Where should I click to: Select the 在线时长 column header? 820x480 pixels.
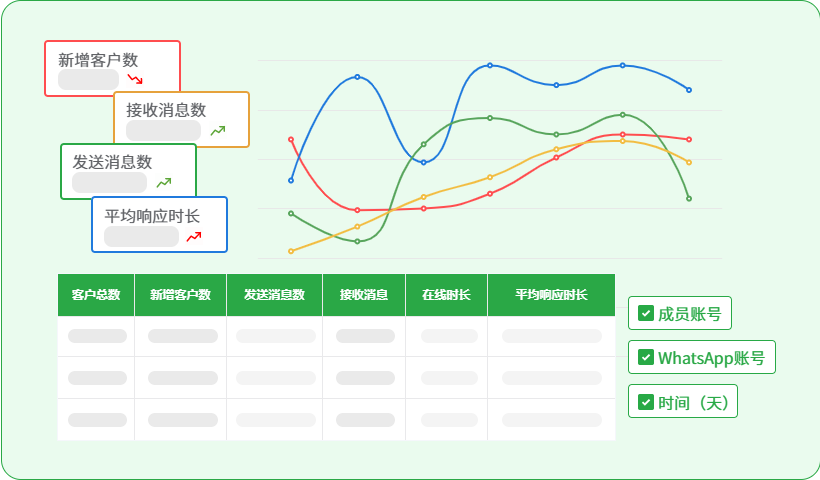click(x=446, y=295)
